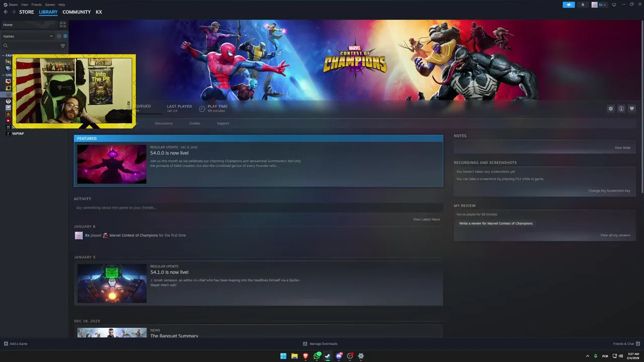This screenshot has height=362, width=644.
Task: Toggle show ready-to-play games icon
Action: 65,36
